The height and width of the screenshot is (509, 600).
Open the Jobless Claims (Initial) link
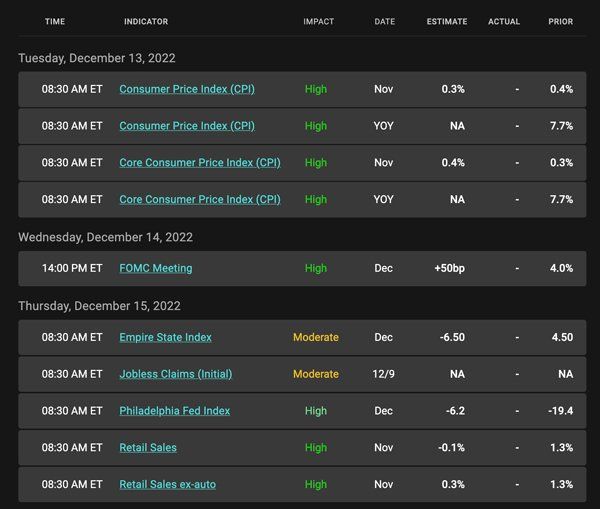coord(176,374)
